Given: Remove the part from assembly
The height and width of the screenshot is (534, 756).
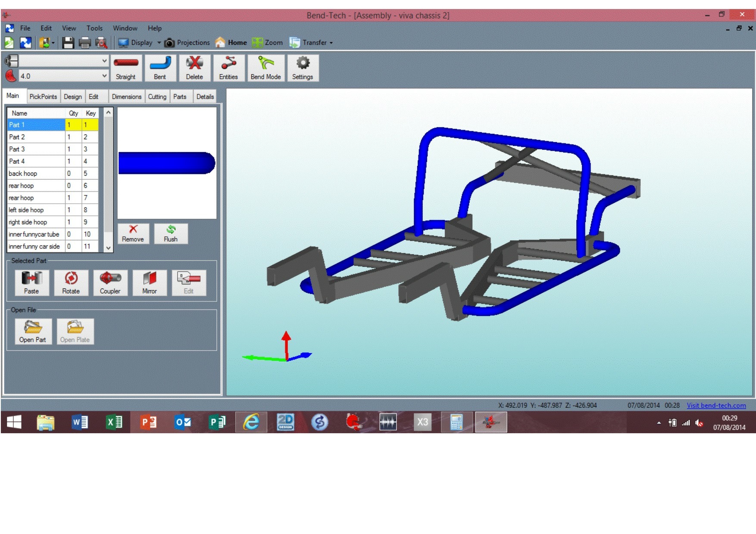Looking at the screenshot, I should (133, 234).
